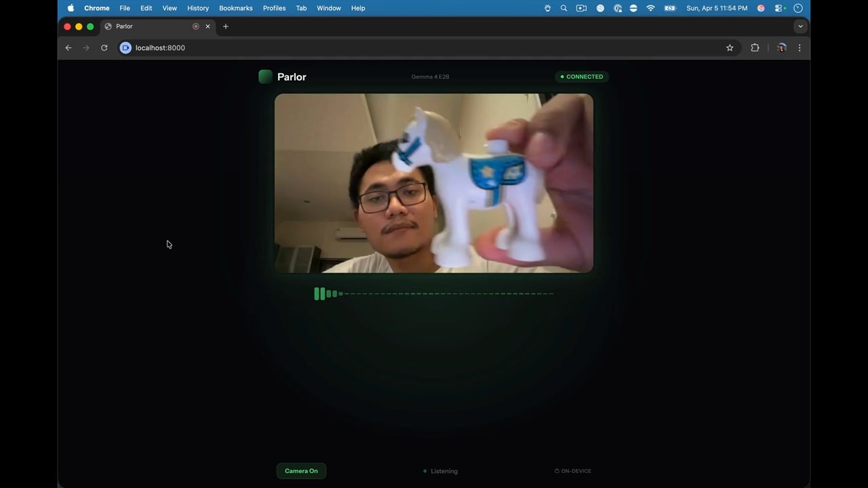The width and height of the screenshot is (868, 488).
Task: Reload the localhost page
Action: coord(104,47)
